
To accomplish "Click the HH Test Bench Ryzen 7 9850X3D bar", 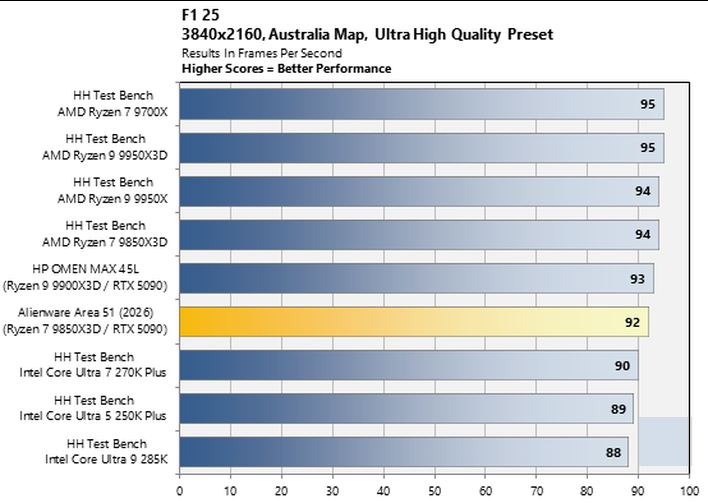I will (x=419, y=234).
